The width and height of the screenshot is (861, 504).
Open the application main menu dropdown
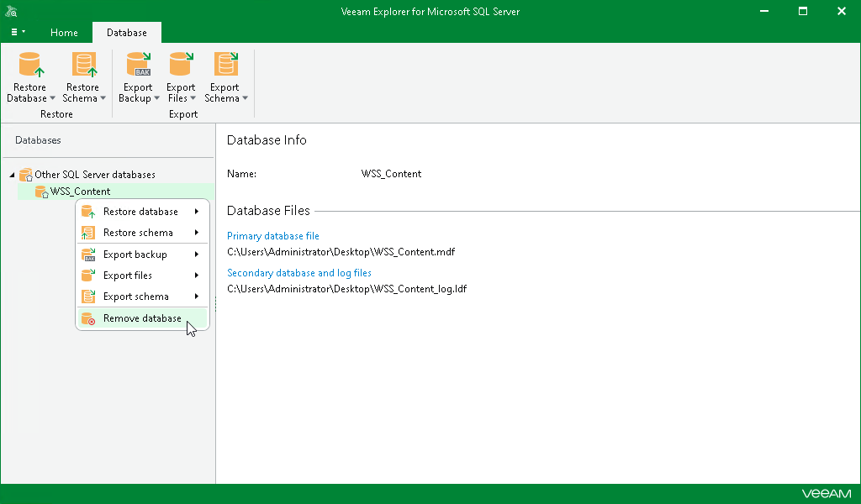pyautogui.click(x=18, y=32)
